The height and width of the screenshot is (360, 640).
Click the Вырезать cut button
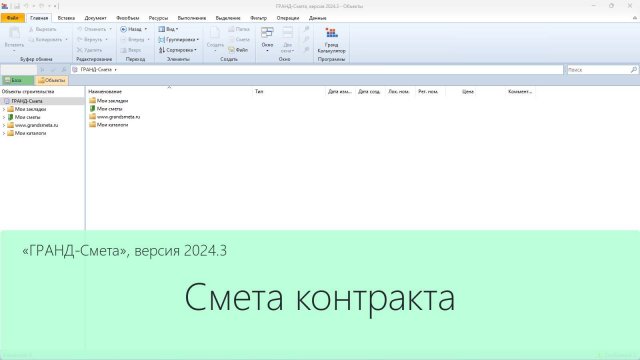(x=42, y=29)
